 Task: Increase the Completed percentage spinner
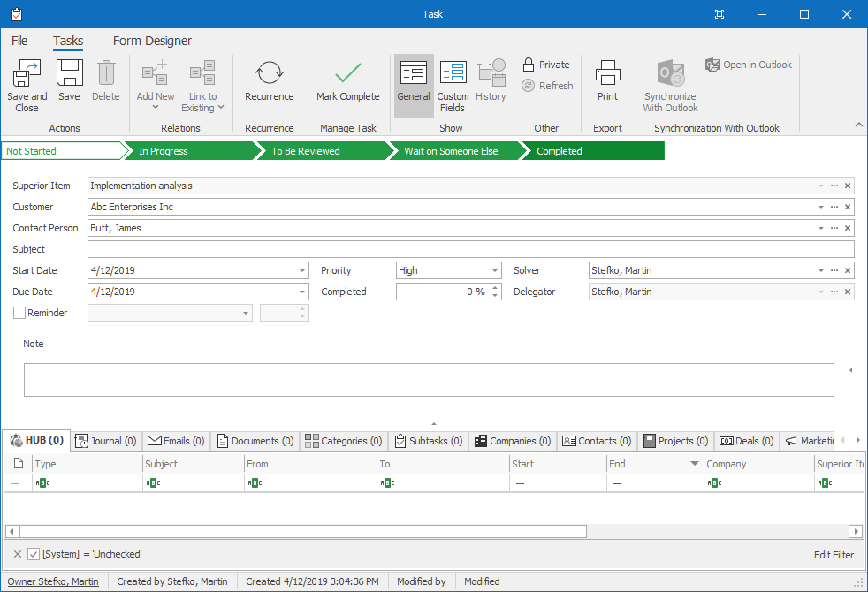click(x=494, y=288)
